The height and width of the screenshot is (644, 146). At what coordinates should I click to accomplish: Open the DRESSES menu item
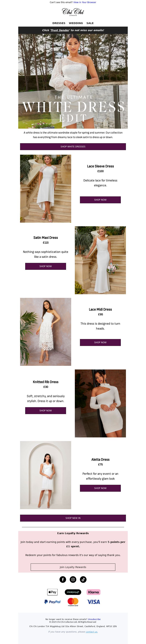[59, 23]
